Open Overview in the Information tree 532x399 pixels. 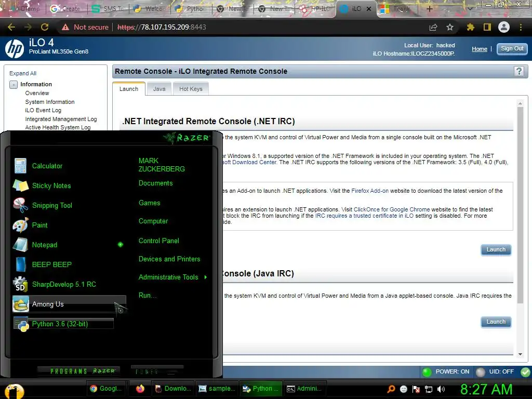tap(37, 93)
